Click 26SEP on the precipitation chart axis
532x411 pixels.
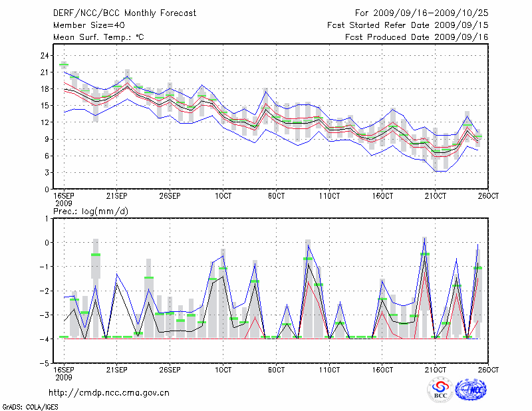(x=170, y=370)
